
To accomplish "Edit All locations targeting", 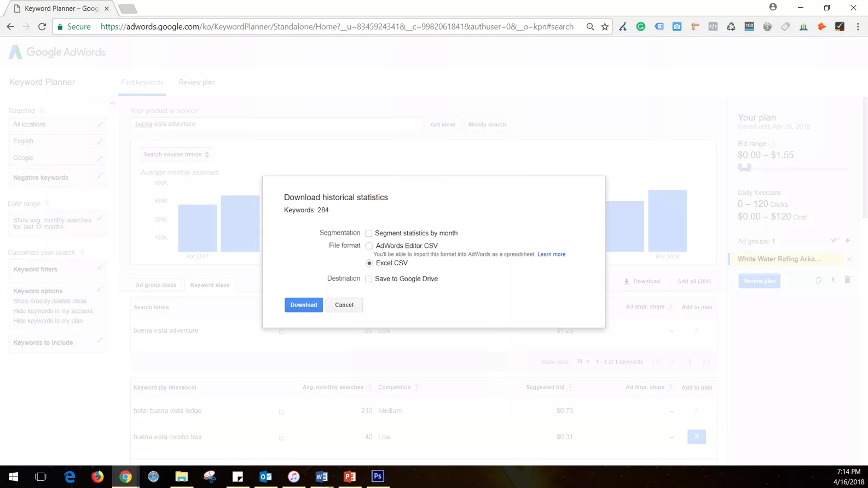I will (100, 125).
